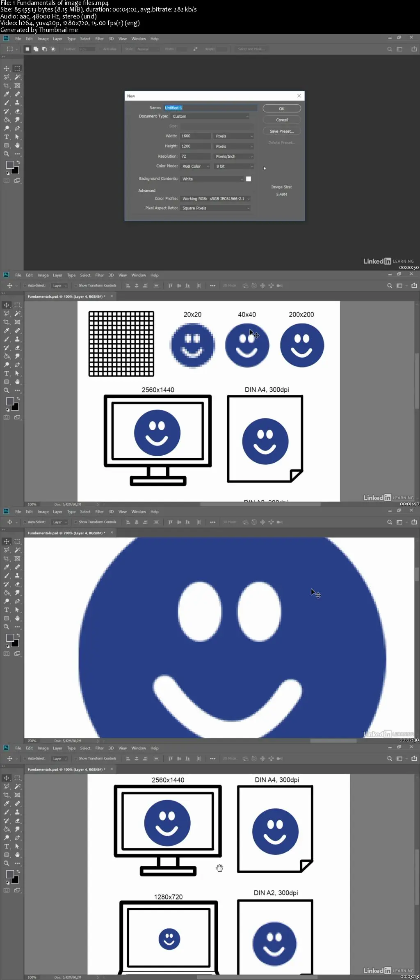
Task: Click foreground color swatch in the 20x20 smiley frame
Action: click(10, 401)
